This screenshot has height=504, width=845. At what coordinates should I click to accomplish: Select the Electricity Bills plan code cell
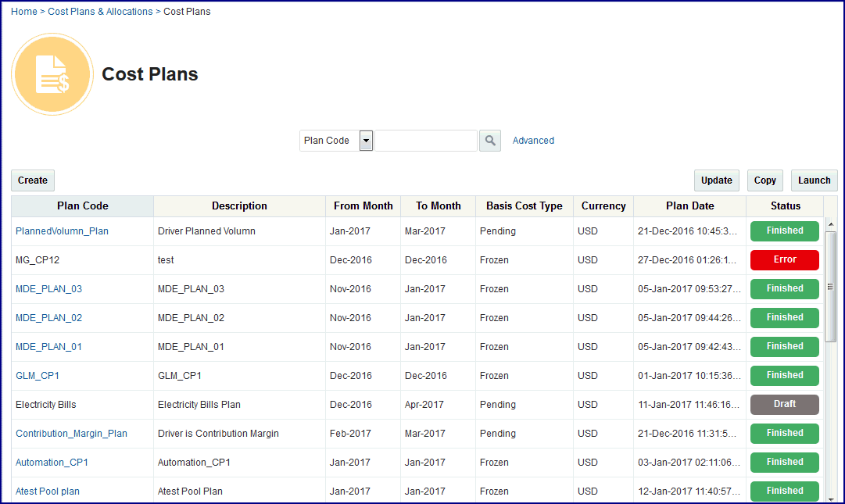click(x=82, y=405)
